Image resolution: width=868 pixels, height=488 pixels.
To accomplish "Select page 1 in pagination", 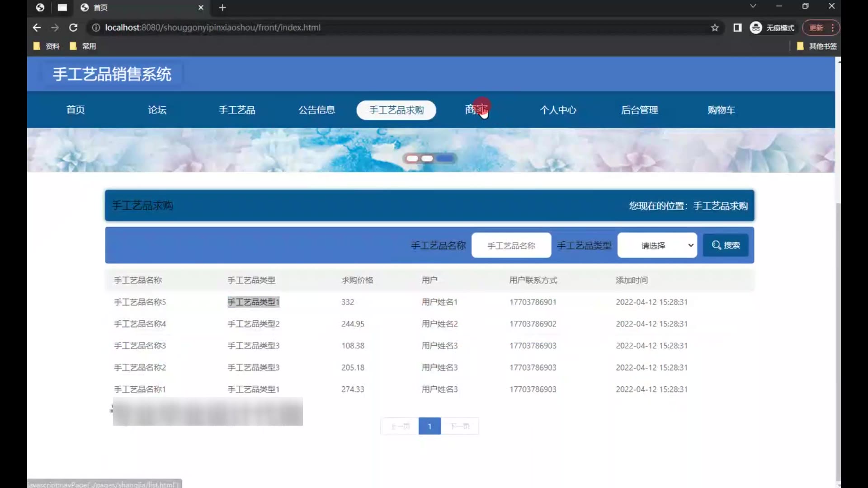I will 429,426.
